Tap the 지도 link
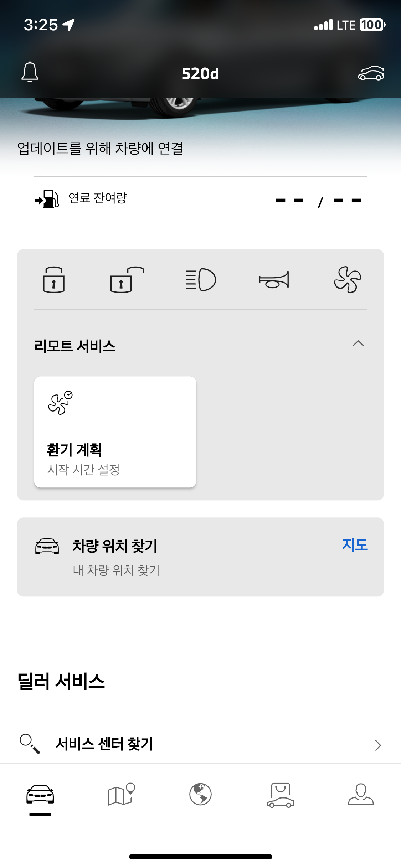This screenshot has width=401, height=868. click(x=355, y=545)
